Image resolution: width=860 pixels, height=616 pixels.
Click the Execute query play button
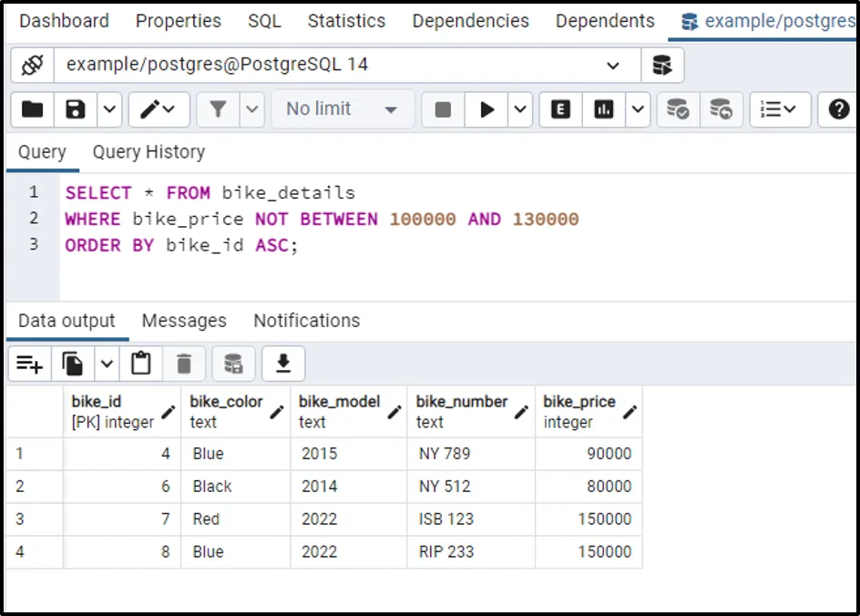pos(486,109)
